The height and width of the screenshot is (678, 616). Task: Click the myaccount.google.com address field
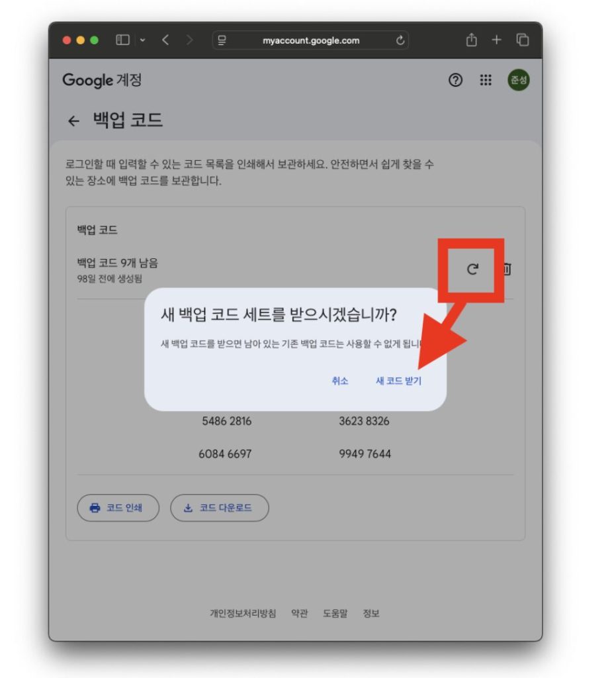click(310, 40)
